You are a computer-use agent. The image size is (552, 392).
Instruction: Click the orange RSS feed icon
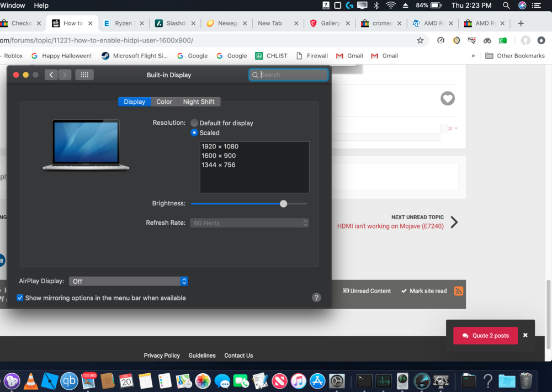click(x=458, y=291)
